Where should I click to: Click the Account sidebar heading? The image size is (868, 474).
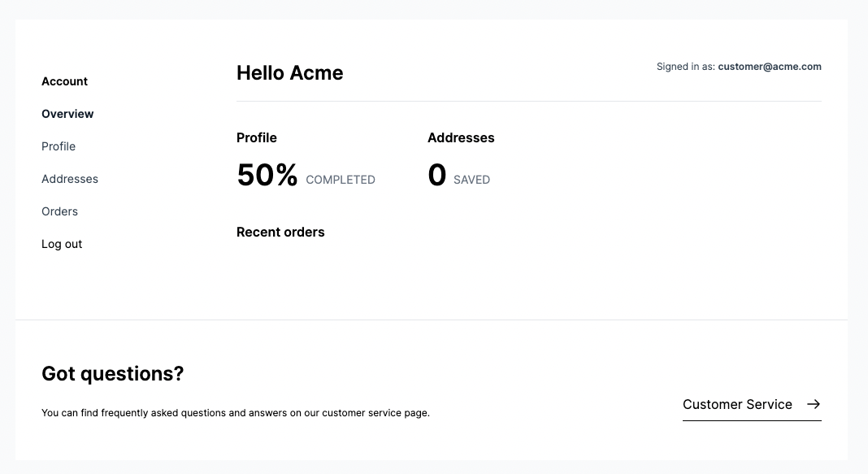(64, 81)
